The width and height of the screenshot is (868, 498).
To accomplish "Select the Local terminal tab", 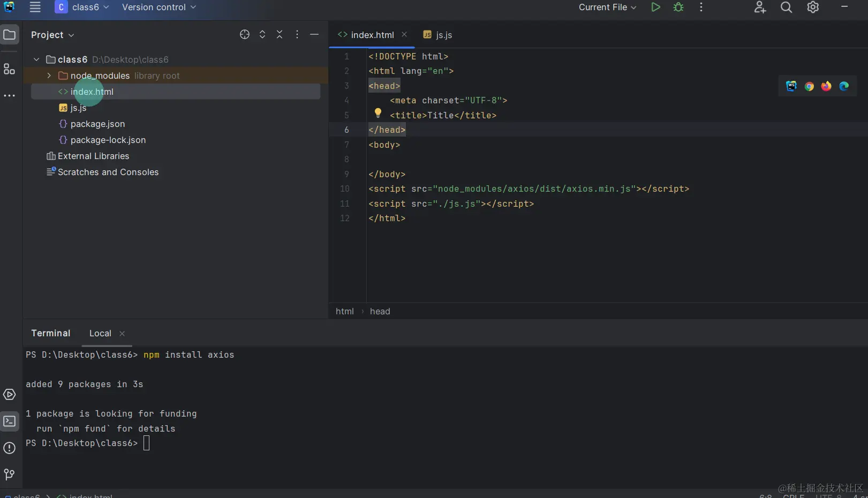I will [100, 333].
